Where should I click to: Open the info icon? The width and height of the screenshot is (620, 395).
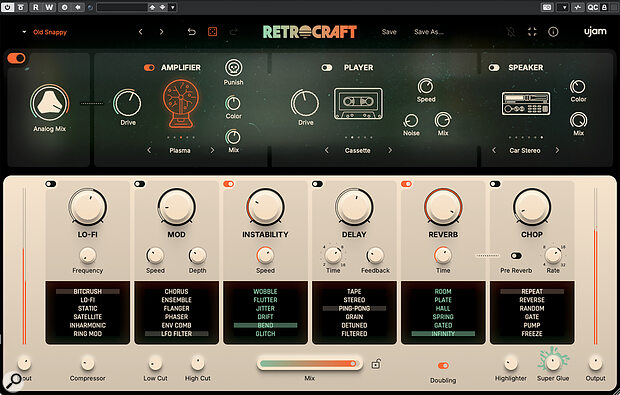(x=553, y=32)
